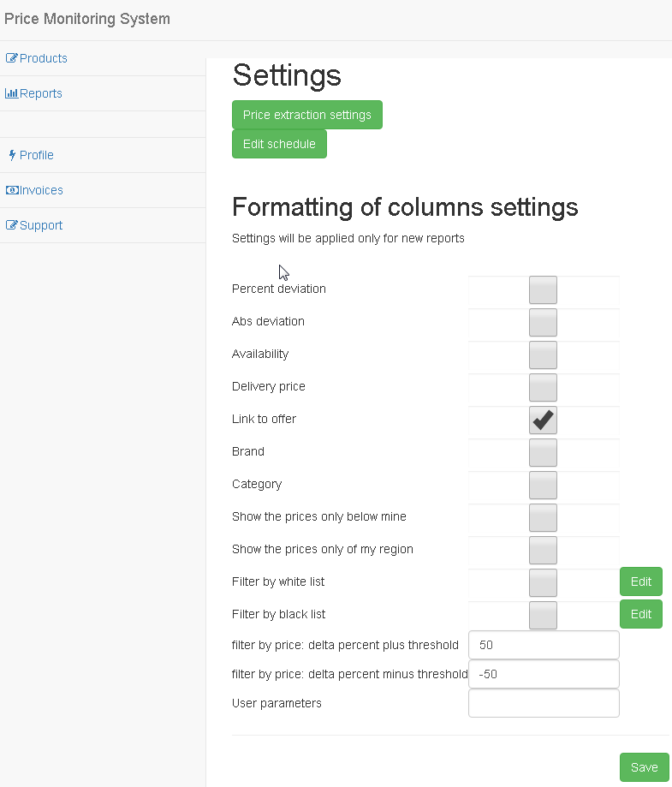Check the Filter by black list box
This screenshot has height=787, width=672.
543,616
